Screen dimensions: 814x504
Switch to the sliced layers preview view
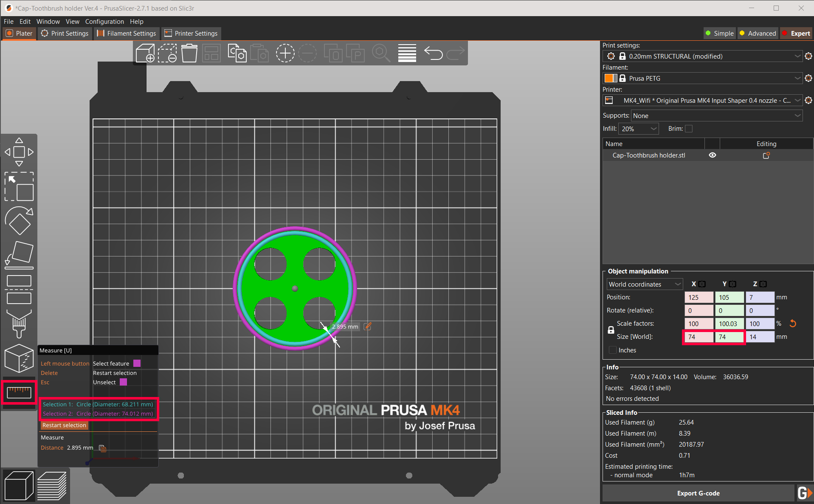[x=52, y=486]
